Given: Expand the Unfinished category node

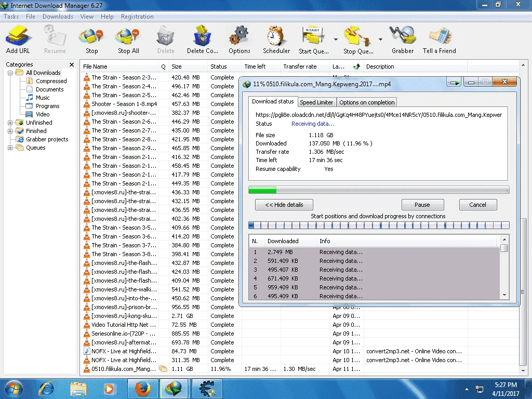Looking at the screenshot, I should 10,123.
